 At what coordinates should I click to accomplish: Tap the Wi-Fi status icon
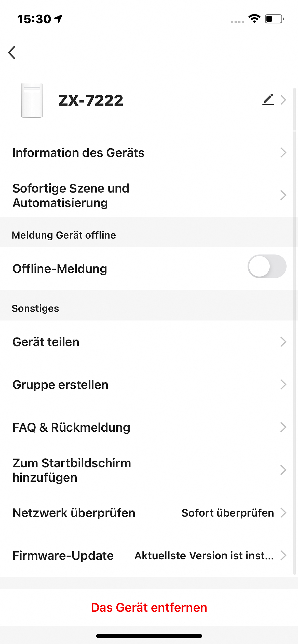[x=254, y=19]
